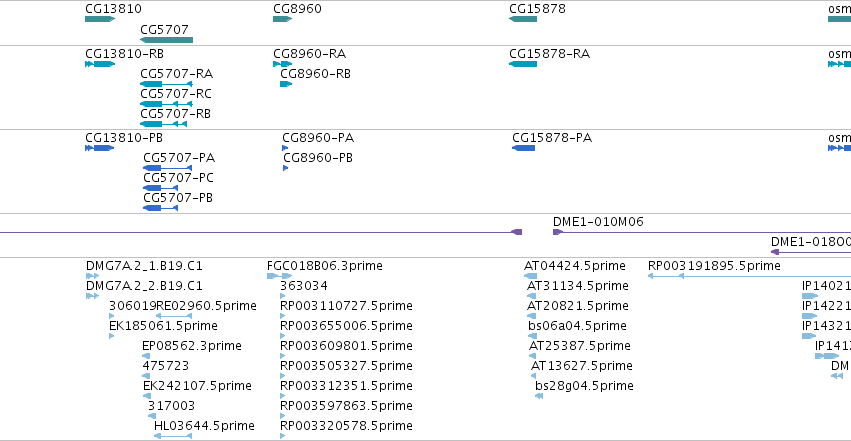
Task: Click the CG15878-PA coding region bar
Action: (x=523, y=148)
